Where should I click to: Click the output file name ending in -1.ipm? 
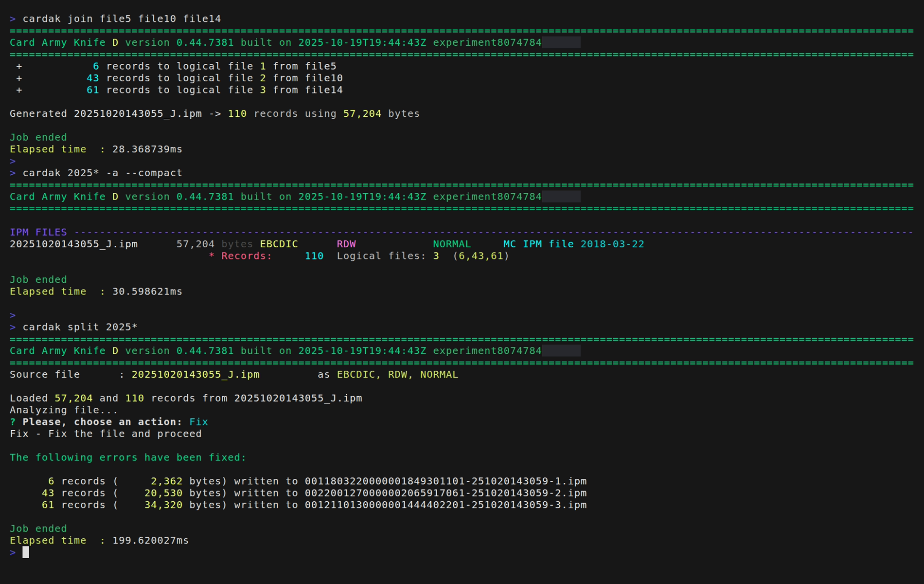[445, 481]
